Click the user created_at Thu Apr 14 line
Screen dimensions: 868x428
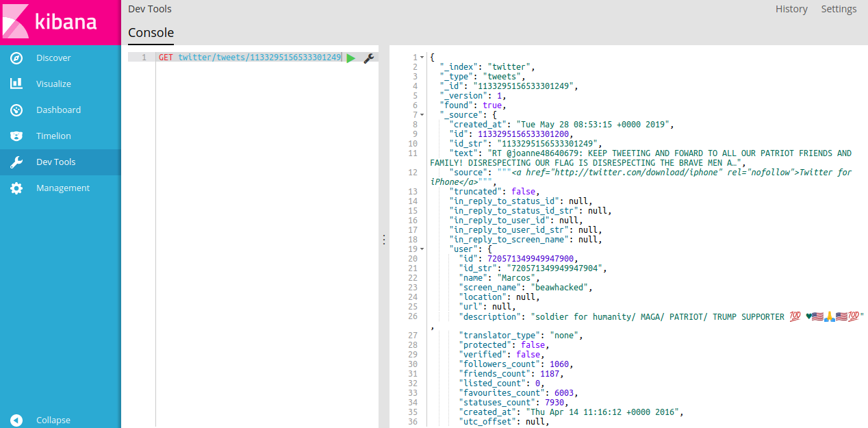pyautogui.click(x=571, y=412)
